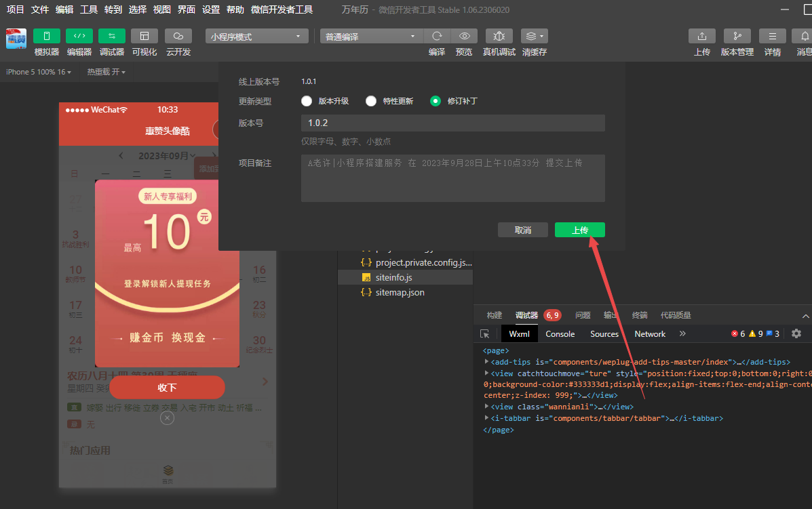Click the 版本号 input field
812x509 pixels.
(x=452, y=123)
